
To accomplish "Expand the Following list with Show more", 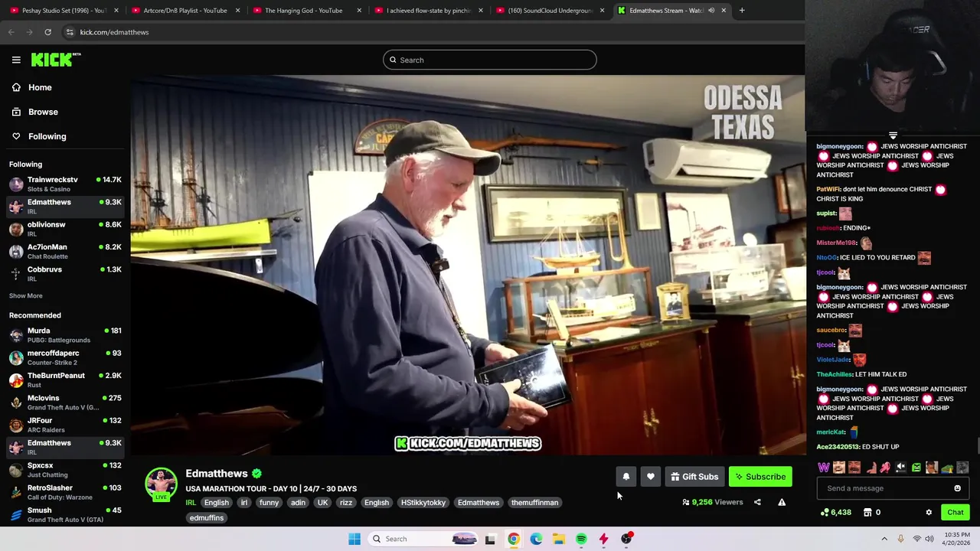I will tap(26, 295).
